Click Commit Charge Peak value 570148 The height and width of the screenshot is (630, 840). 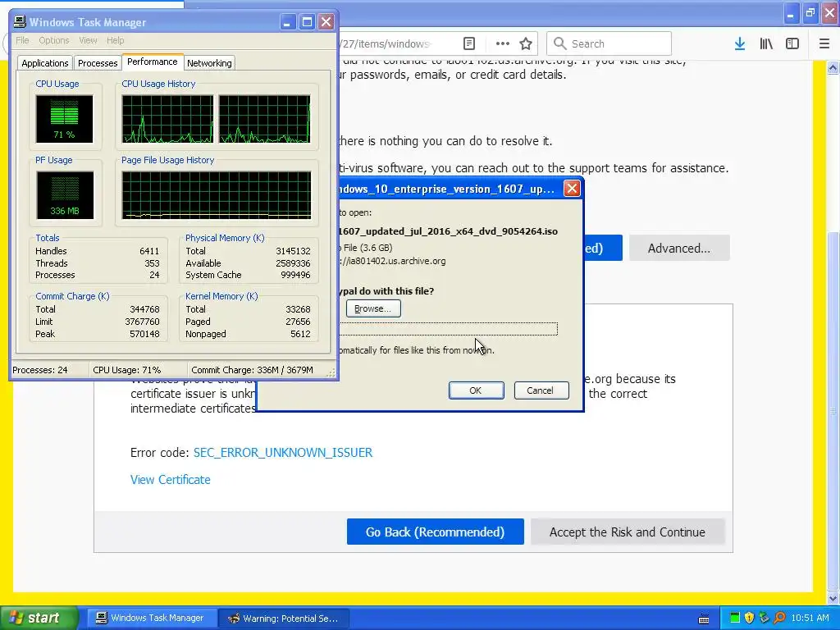point(144,335)
